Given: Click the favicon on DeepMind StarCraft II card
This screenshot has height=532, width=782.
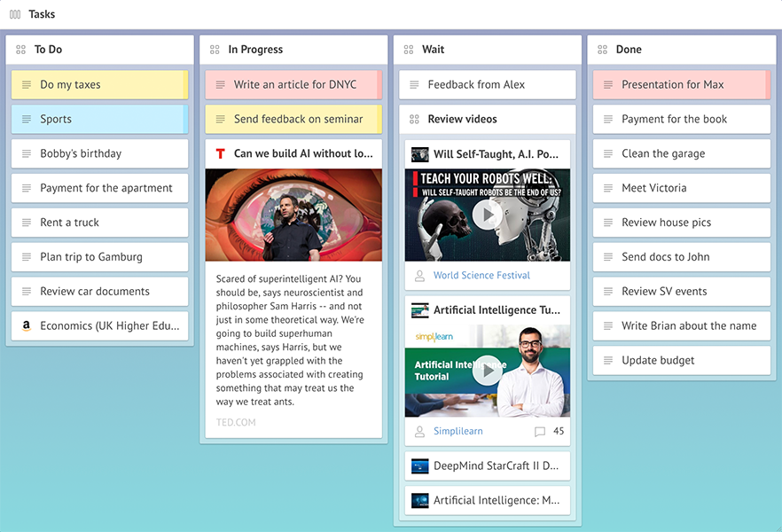Looking at the screenshot, I should coord(420,466).
